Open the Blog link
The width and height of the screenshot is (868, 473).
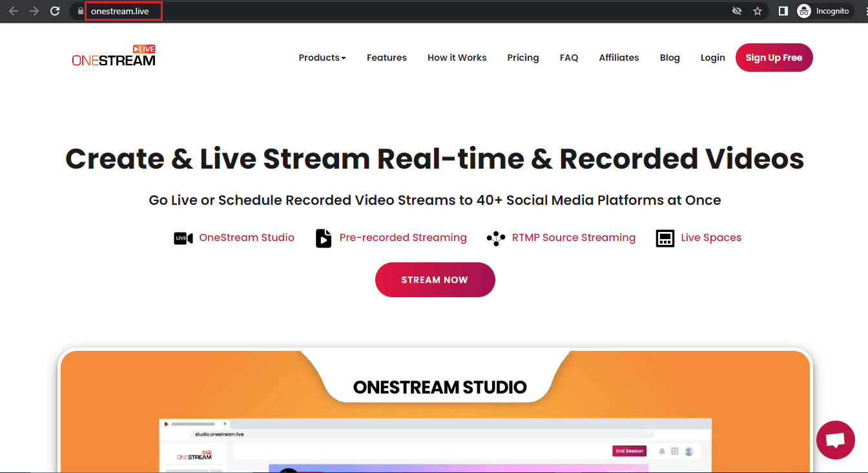(670, 58)
